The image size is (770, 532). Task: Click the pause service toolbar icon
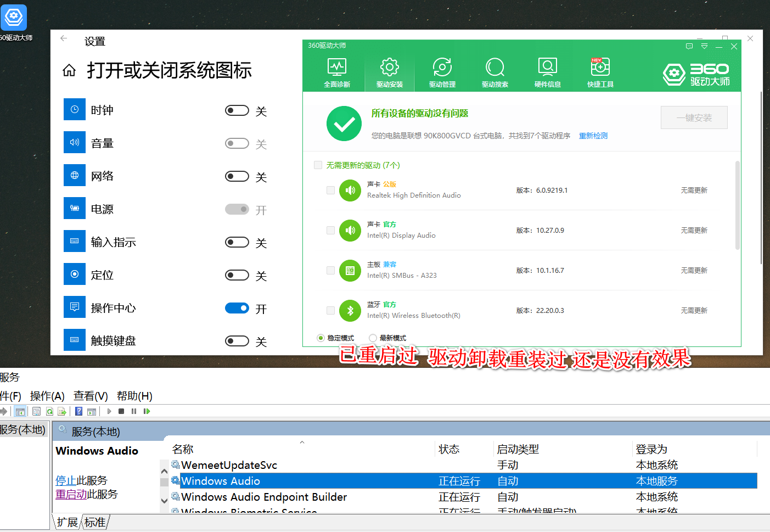pyautogui.click(x=134, y=411)
